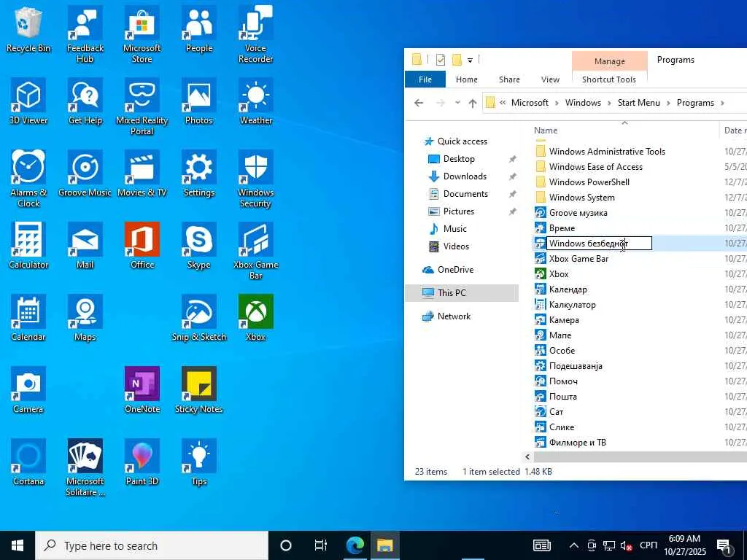The width and height of the screenshot is (747, 560).
Task: Click the Paint 3D desktop icon
Action: (x=142, y=463)
